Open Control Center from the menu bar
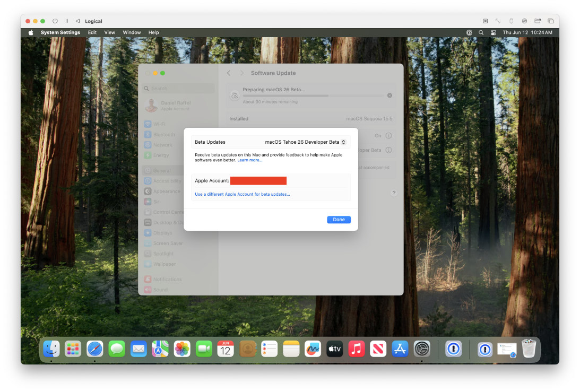 (493, 32)
